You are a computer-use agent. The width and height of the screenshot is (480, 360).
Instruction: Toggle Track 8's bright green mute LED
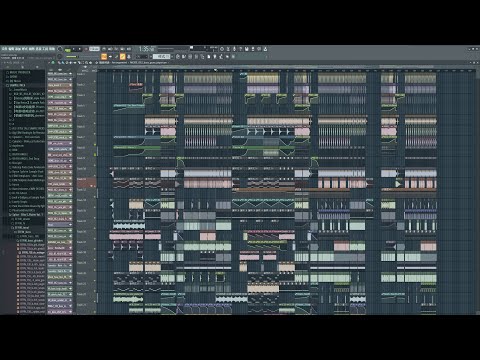95,155
